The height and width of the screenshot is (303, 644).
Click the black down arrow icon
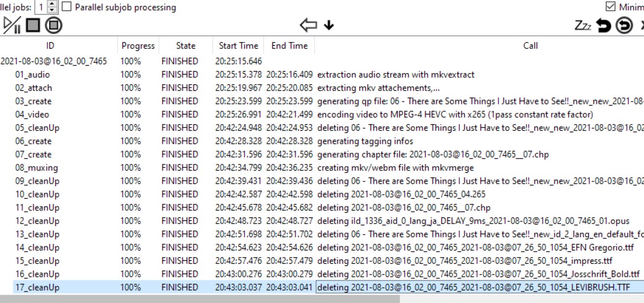(329, 25)
